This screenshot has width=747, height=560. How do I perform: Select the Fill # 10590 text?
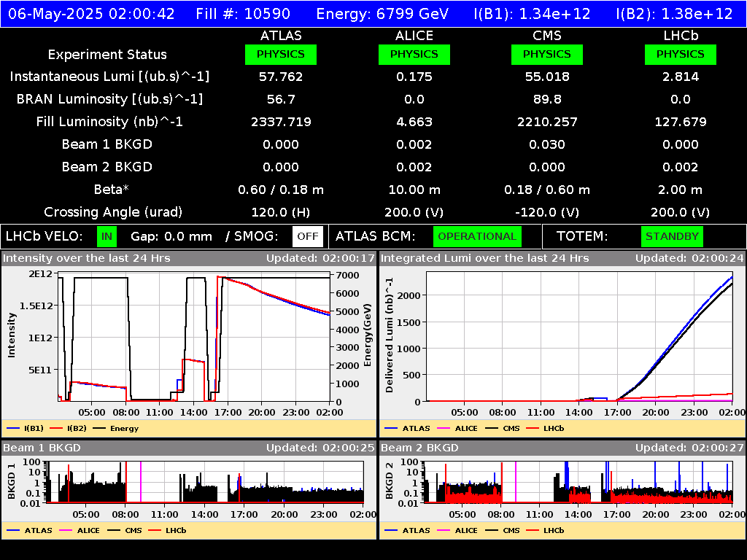click(243, 14)
